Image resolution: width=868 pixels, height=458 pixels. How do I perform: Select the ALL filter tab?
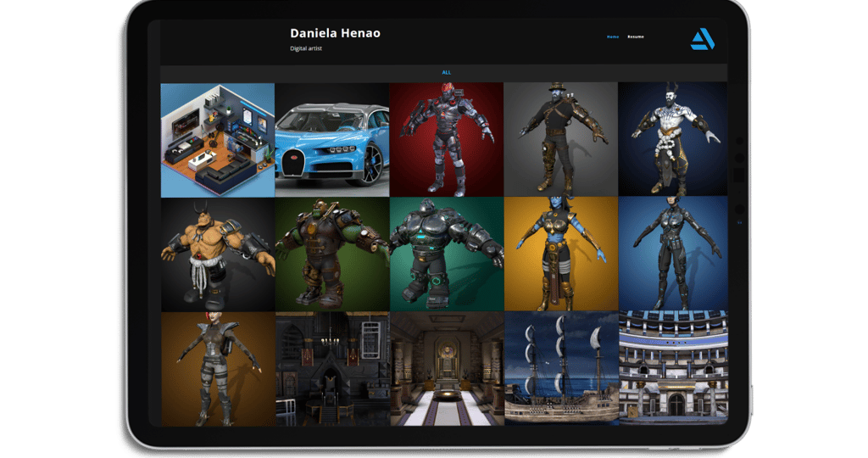pyautogui.click(x=446, y=73)
